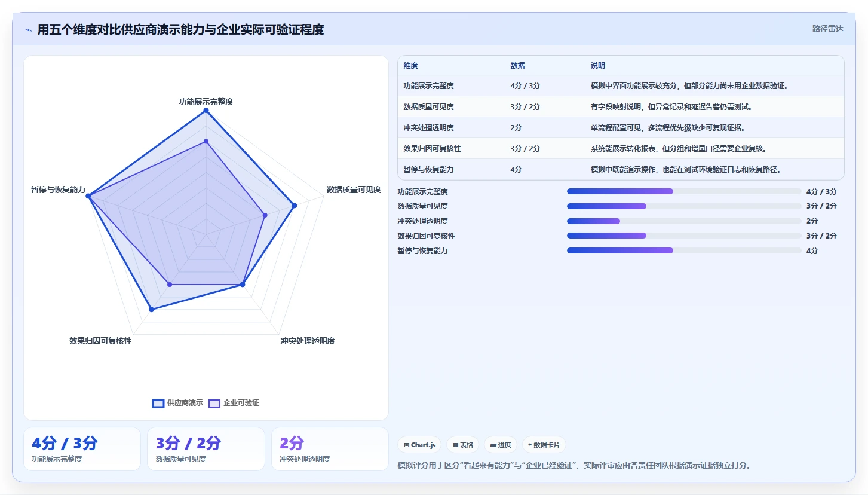Image resolution: width=868 pixels, height=495 pixels.
Task: Click the description for 冲突处理透明度 row
Action: tap(668, 128)
